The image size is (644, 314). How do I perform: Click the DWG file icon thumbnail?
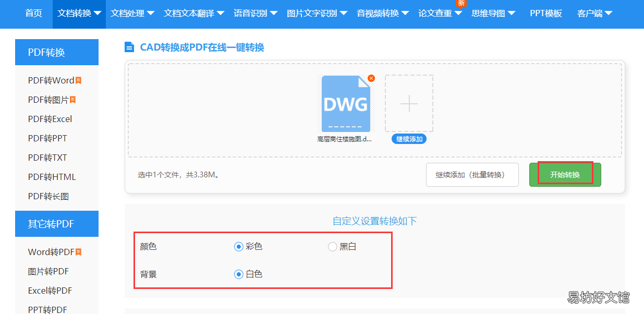[346, 104]
